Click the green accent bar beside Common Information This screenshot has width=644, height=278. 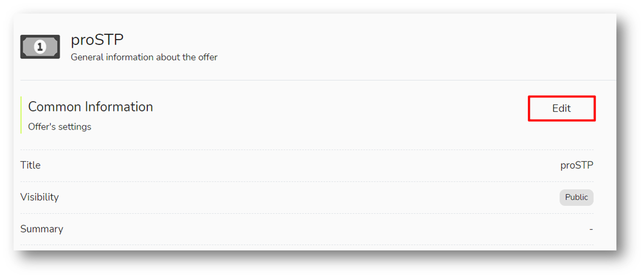pyautogui.click(x=21, y=115)
